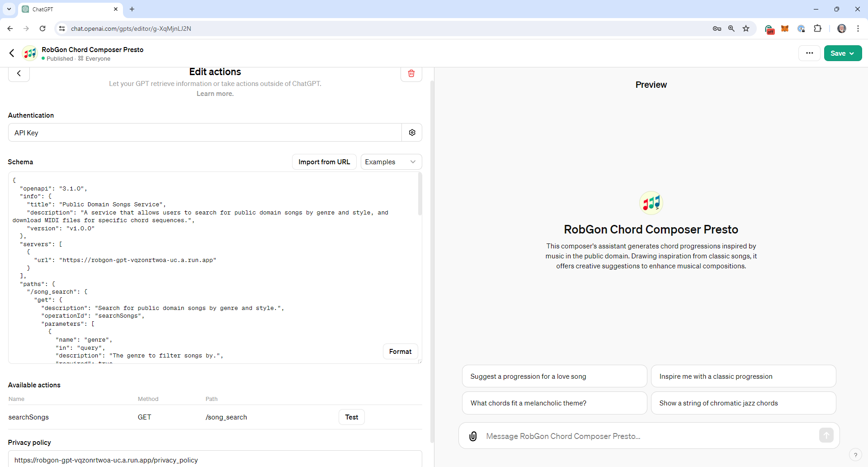Viewport: 868px width, 467px height.
Task: Open the Chrome profile avatar
Action: [842, 29]
